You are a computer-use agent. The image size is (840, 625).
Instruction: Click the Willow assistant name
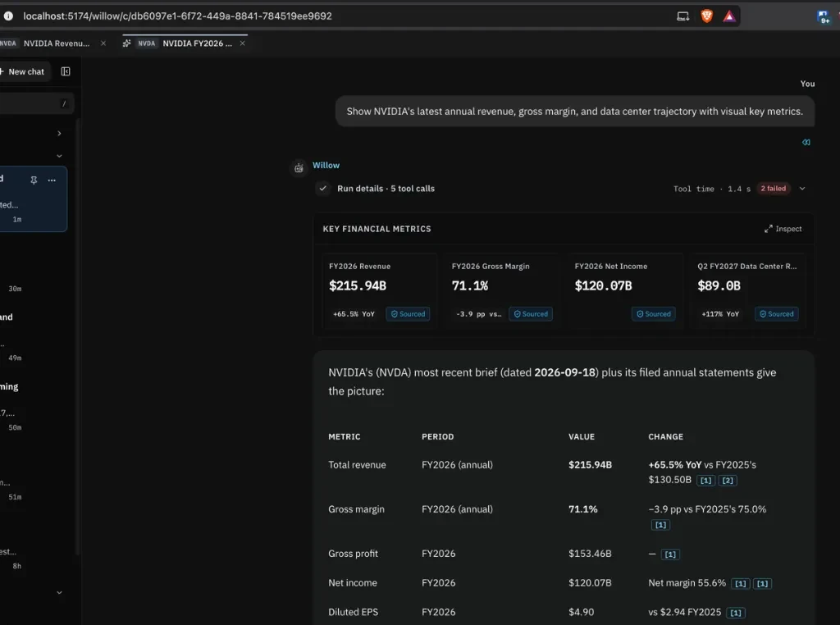click(x=326, y=165)
